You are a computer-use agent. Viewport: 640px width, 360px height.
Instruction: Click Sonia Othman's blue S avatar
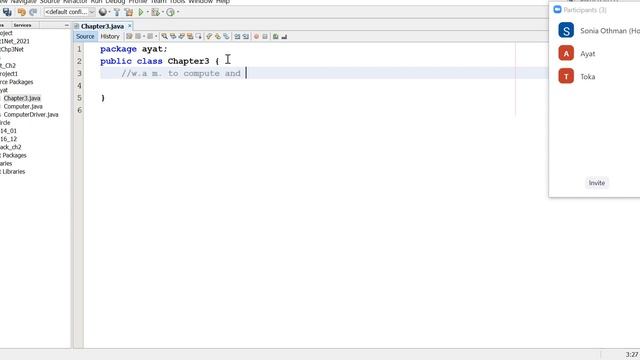coord(566,30)
